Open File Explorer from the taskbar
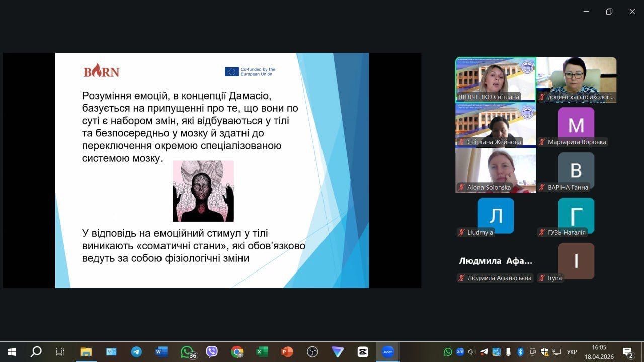Image resolution: width=644 pixels, height=362 pixels. pyautogui.click(x=86, y=352)
